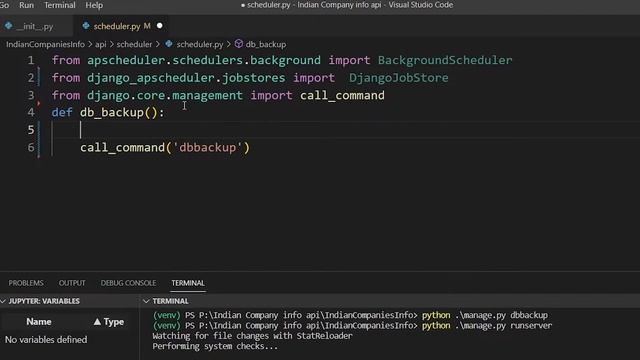Click 'Performing system checks...' terminal line

(x=215, y=346)
